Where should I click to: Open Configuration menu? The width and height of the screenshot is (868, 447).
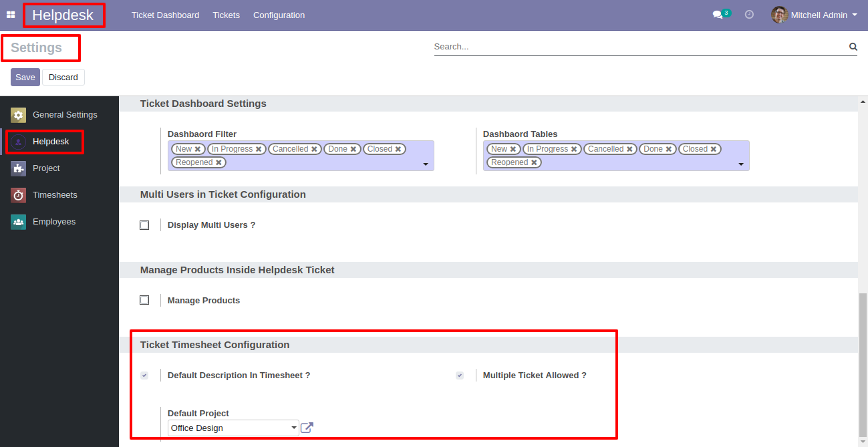[279, 15]
